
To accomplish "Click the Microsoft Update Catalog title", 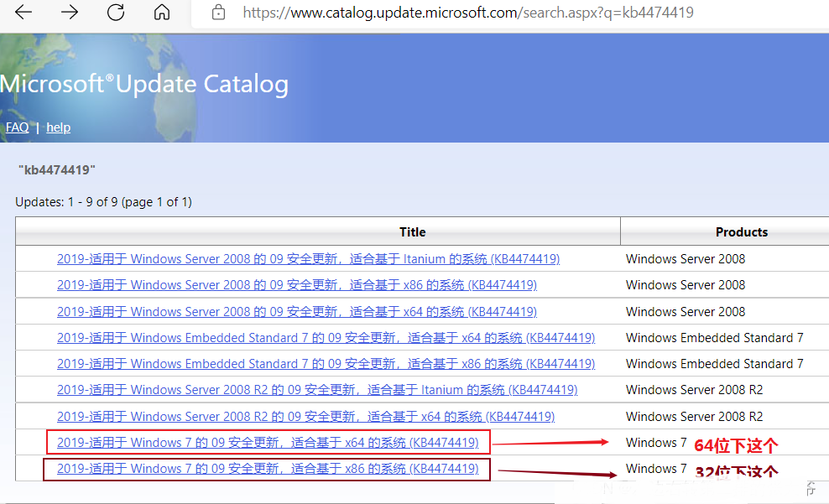I will pos(144,84).
